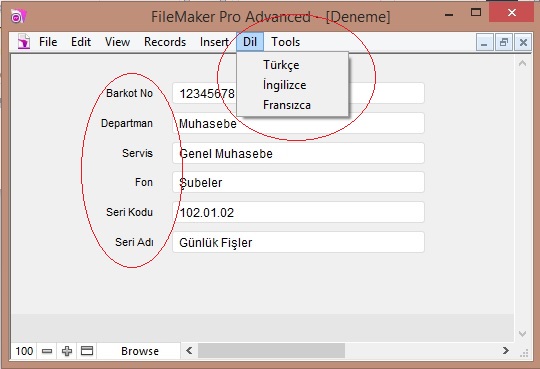Click the Seri Adı label
The image size is (540, 369).
point(134,242)
